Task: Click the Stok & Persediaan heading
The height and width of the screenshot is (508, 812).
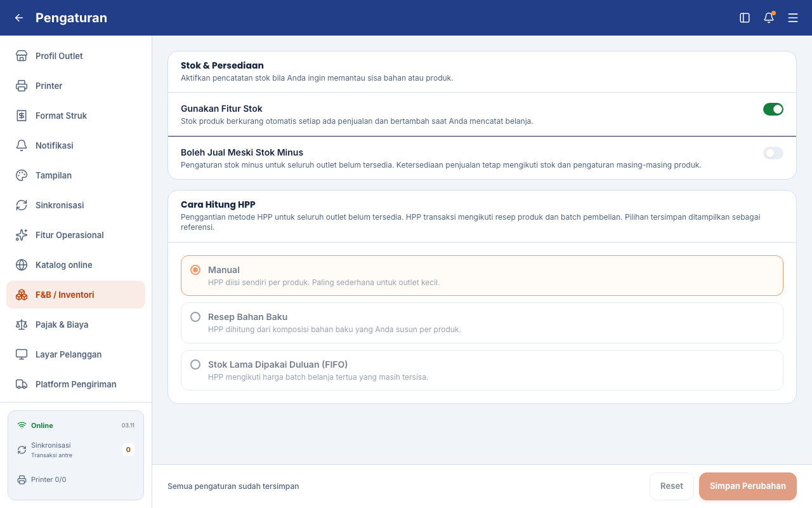Action: [x=222, y=65]
